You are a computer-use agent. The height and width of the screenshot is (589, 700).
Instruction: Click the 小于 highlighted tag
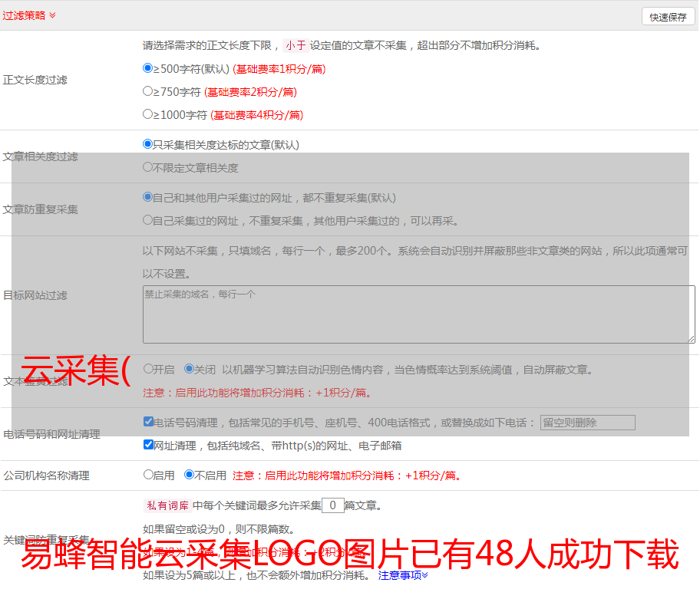pyautogui.click(x=296, y=45)
